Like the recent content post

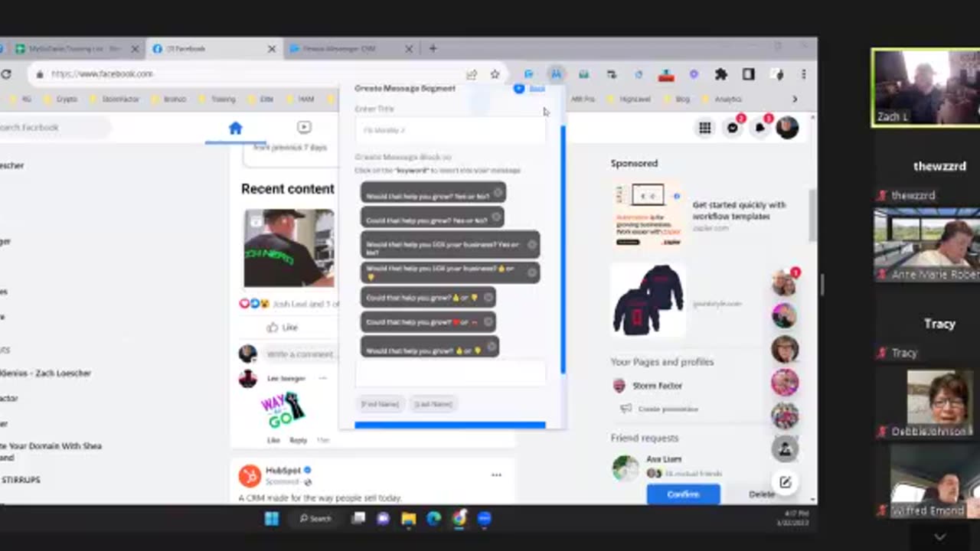click(x=282, y=328)
